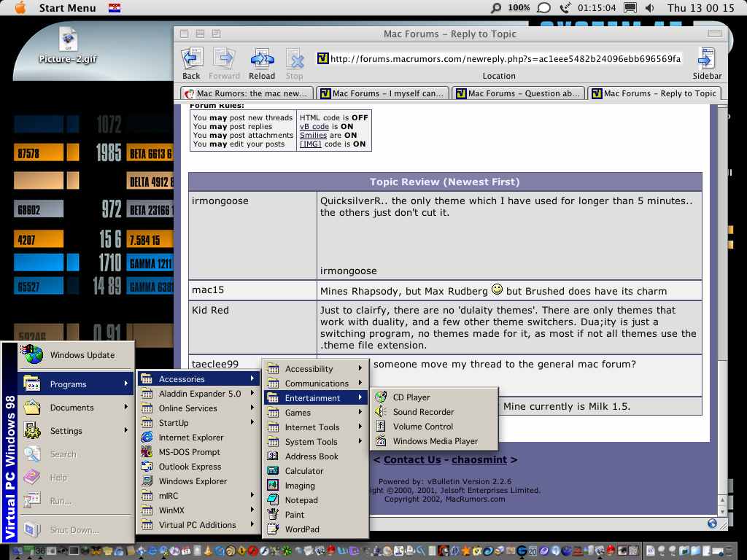This screenshot has height=560, width=747.
Task: Open Picture-2.gif desktop file
Action: pyautogui.click(x=68, y=46)
